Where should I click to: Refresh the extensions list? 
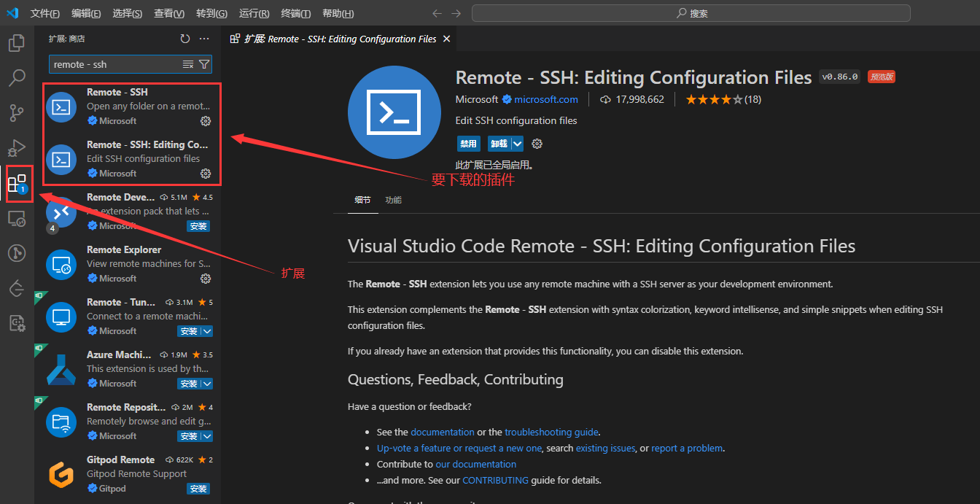[x=184, y=39]
